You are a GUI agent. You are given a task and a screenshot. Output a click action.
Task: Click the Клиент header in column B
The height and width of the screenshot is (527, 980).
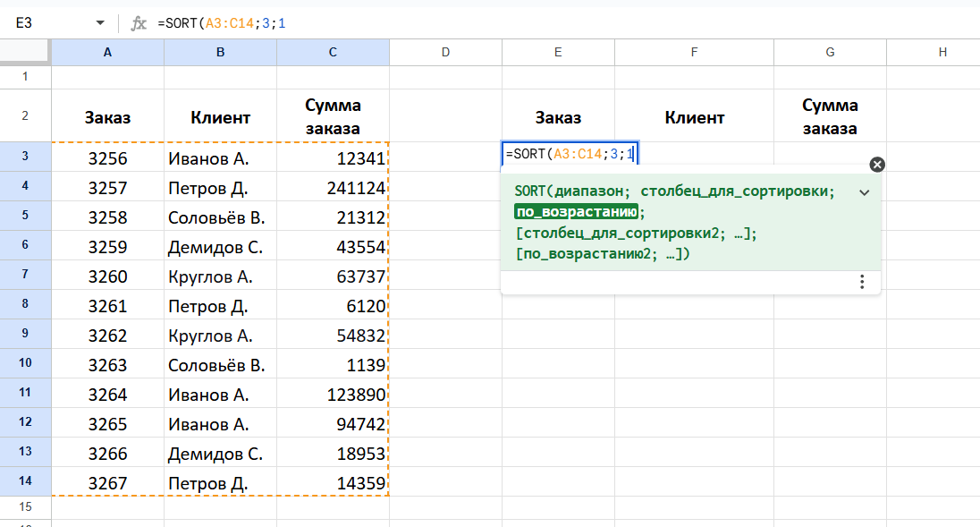[221, 117]
